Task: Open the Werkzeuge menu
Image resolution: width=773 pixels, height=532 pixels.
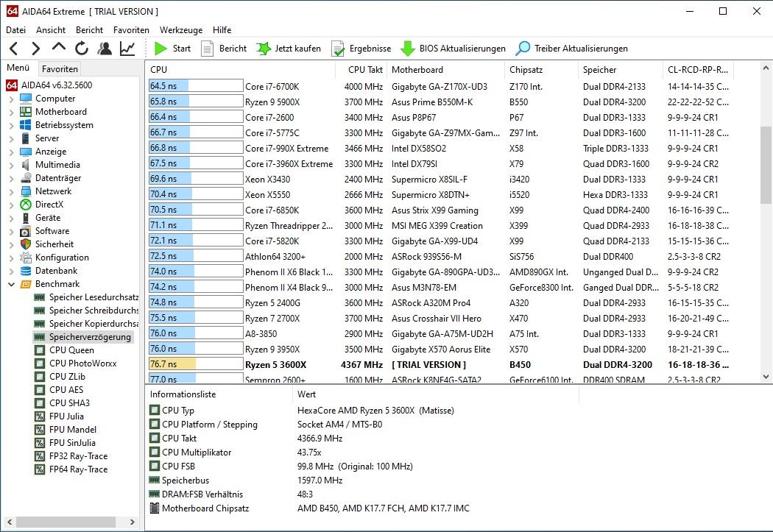Action: click(x=181, y=30)
